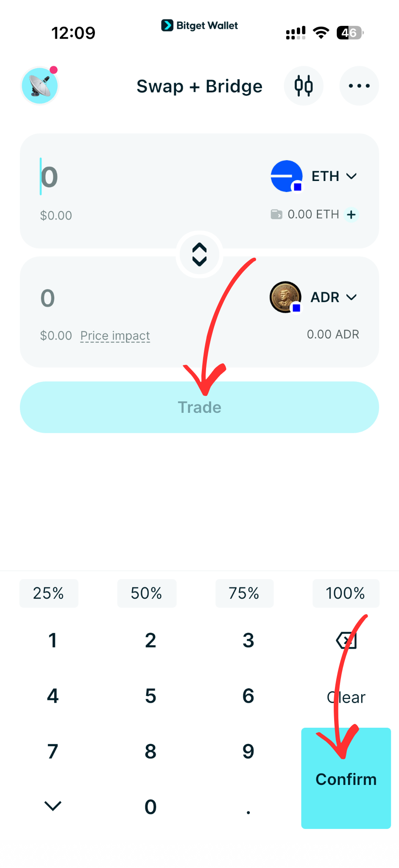Tap Clear to reset the amount
Screen dimensions: 399x868
point(346,697)
